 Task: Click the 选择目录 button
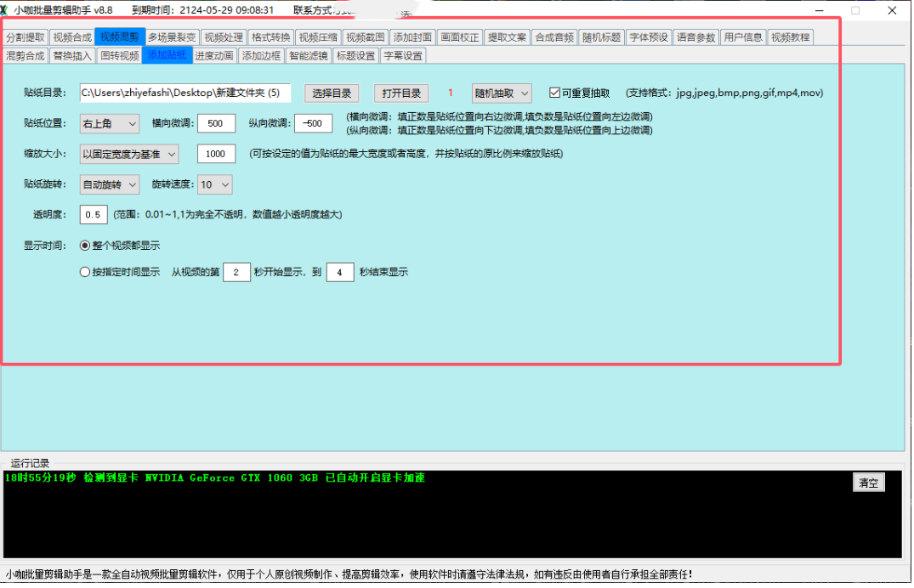(331, 93)
